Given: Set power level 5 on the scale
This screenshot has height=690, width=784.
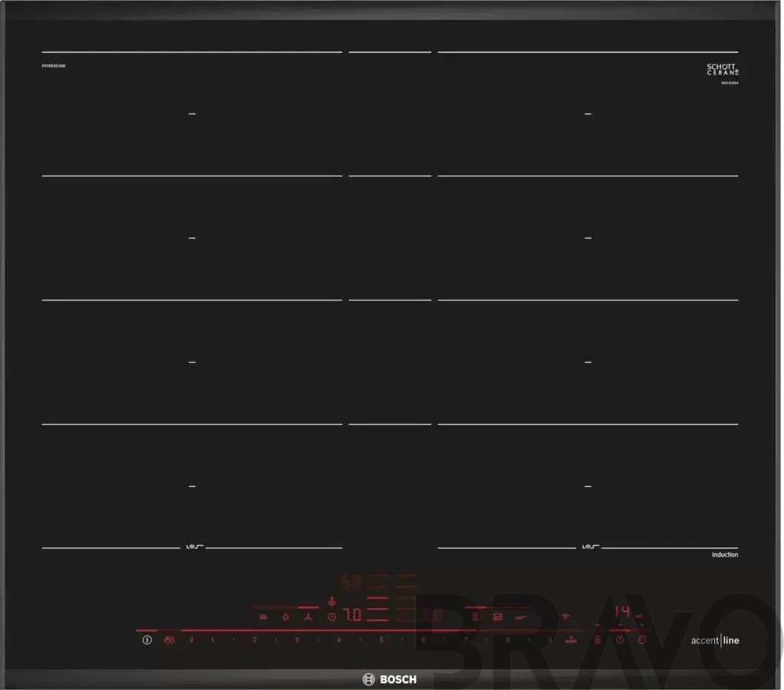Looking at the screenshot, I should (382, 640).
